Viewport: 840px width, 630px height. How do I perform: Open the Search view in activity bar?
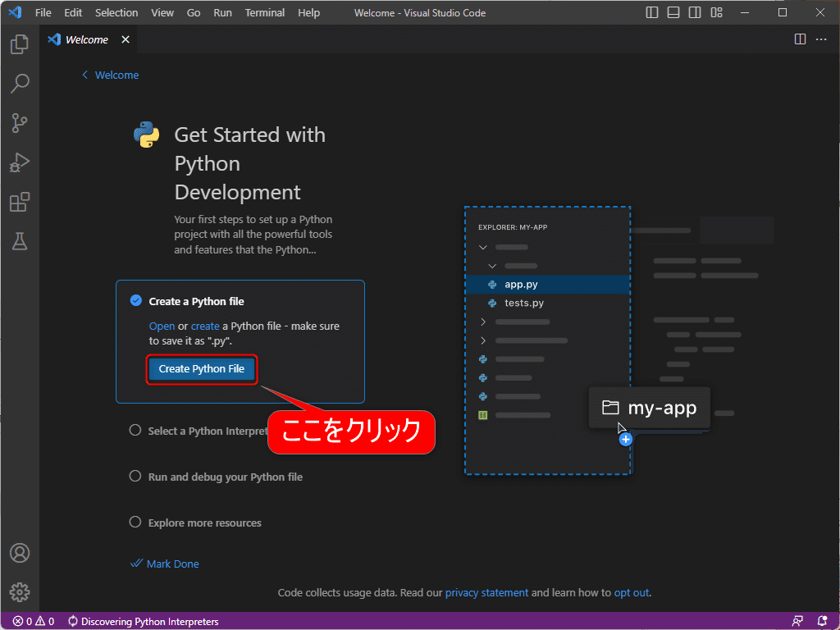(x=20, y=84)
